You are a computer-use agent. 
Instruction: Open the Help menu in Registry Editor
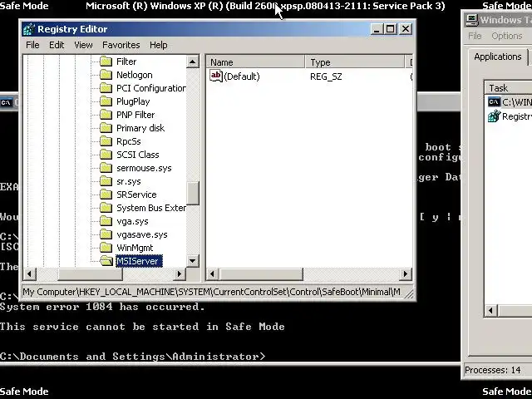pyautogui.click(x=159, y=45)
